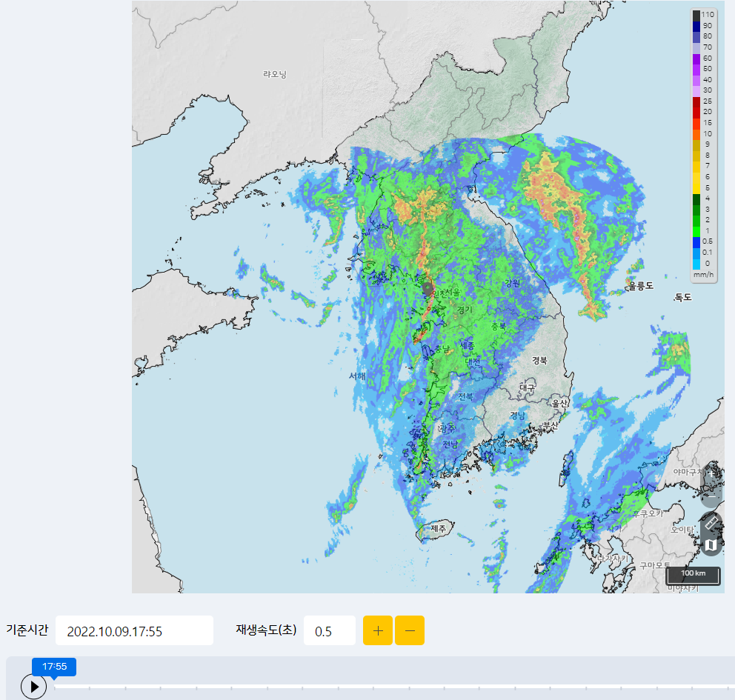
Task: Click the yellow 5 legend swatch
Action: 696,188
